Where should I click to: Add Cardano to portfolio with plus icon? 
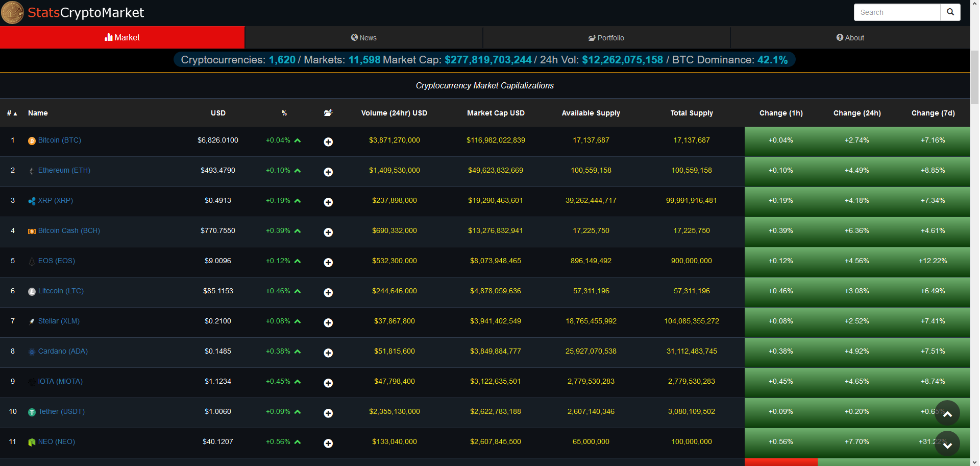pos(328,353)
